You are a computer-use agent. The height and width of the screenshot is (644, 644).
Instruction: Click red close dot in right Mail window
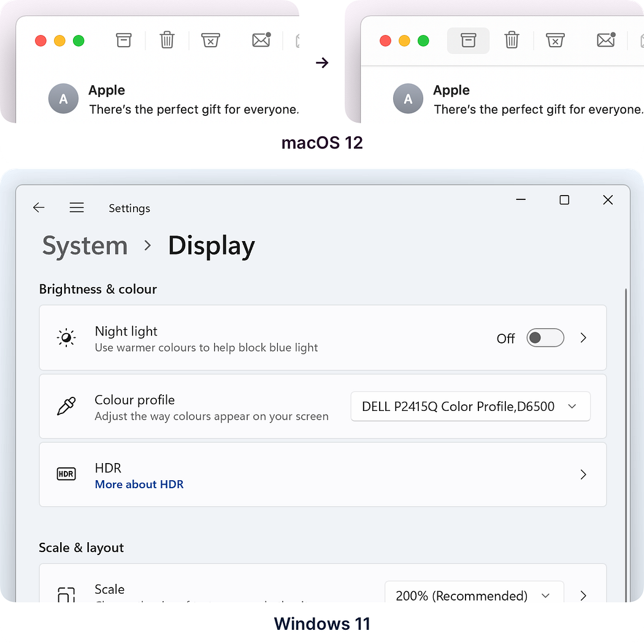[385, 40]
